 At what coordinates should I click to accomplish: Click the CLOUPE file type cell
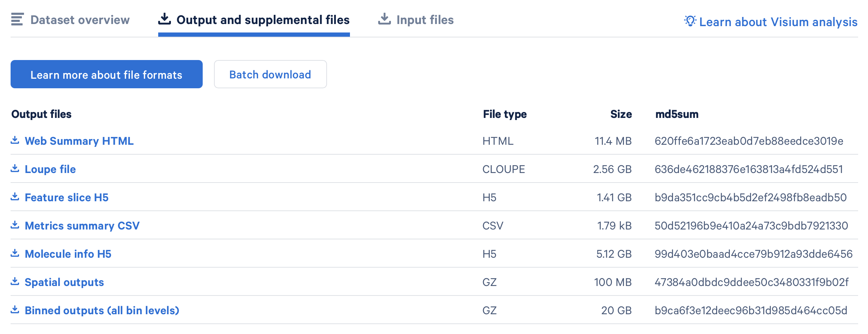point(504,169)
